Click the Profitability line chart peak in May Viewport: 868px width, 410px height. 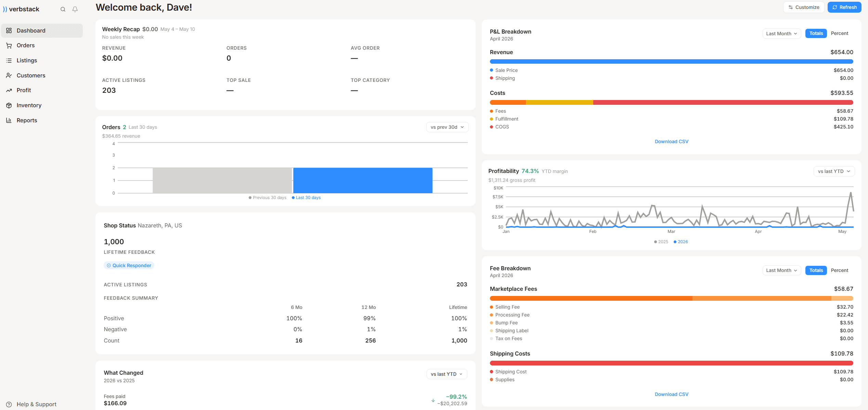click(x=851, y=193)
